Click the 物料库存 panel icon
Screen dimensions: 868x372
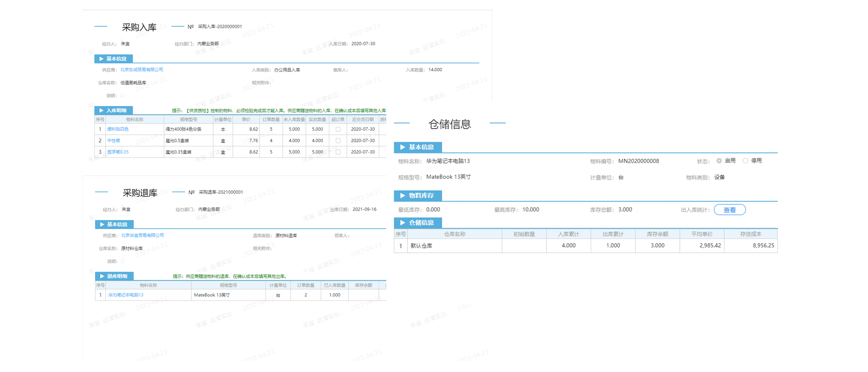[x=402, y=196]
